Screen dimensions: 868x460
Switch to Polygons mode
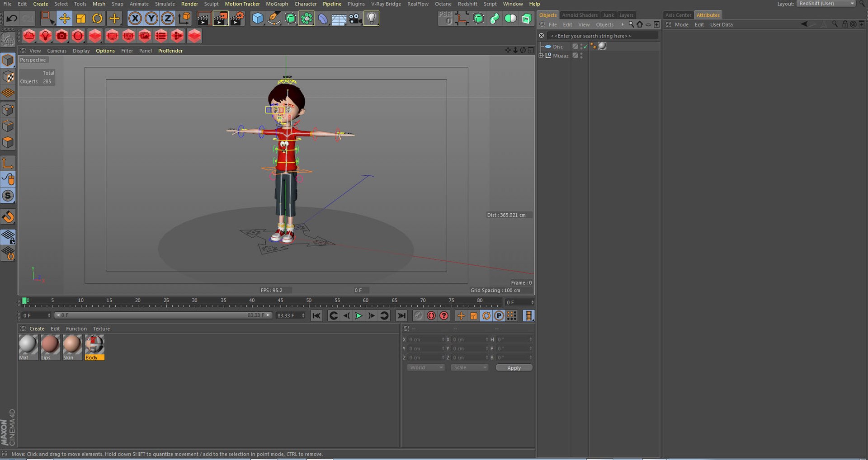coord(8,143)
